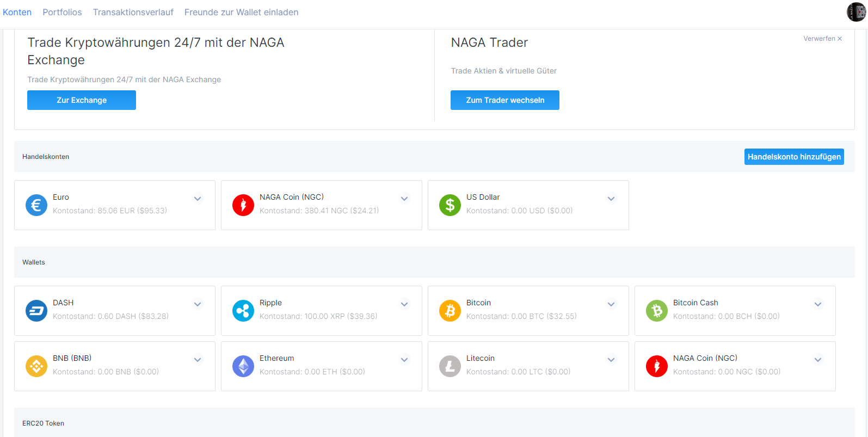Viewport: 868px width, 437px height.
Task: Click the red NAGA Coin icon in Handelskonten
Action: coord(243,205)
